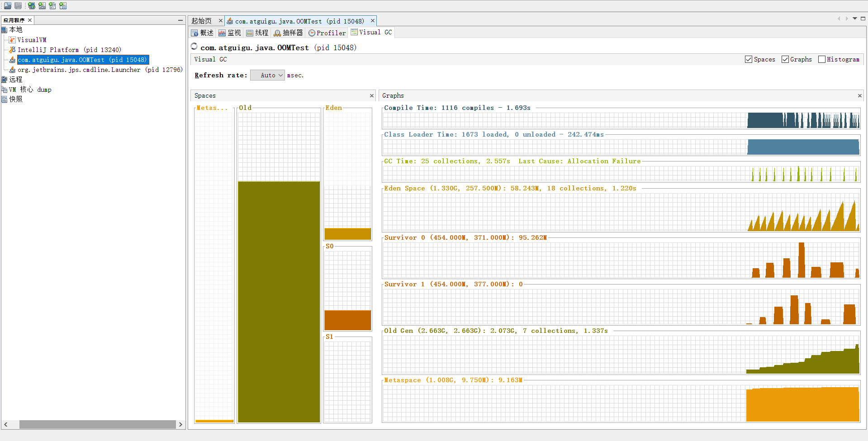Click the Add Remote Host toolbar icon
Screen dimensions: 868x441
coord(32,6)
